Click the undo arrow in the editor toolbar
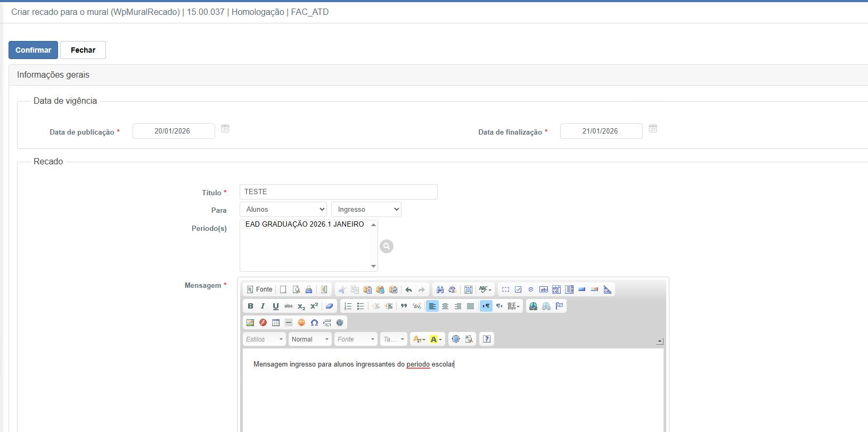The image size is (868, 432). [x=408, y=289]
